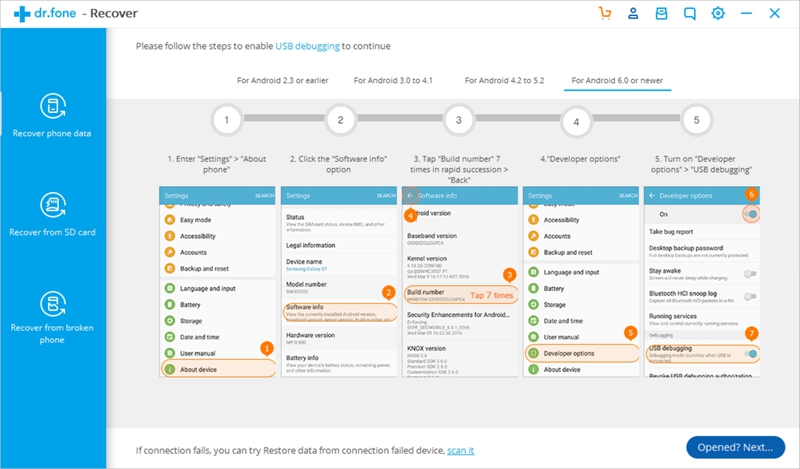Click 'Model number' text
This screenshot has width=800, height=469.
click(306, 284)
